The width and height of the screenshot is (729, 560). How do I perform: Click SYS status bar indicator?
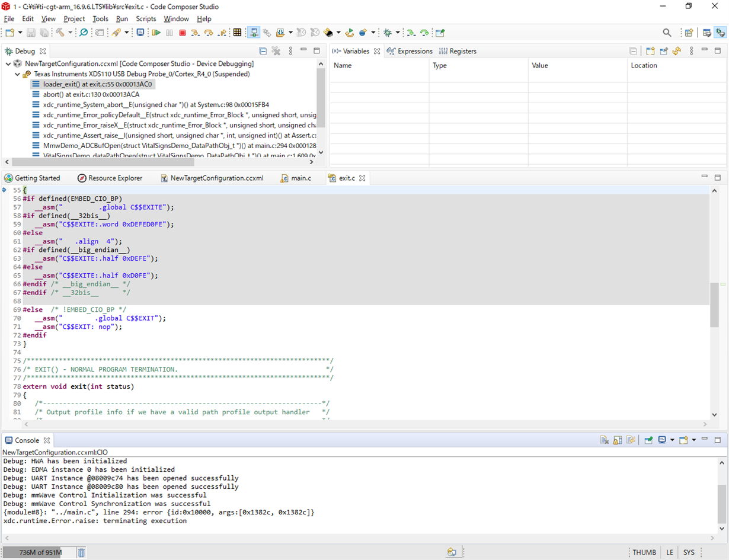click(689, 552)
